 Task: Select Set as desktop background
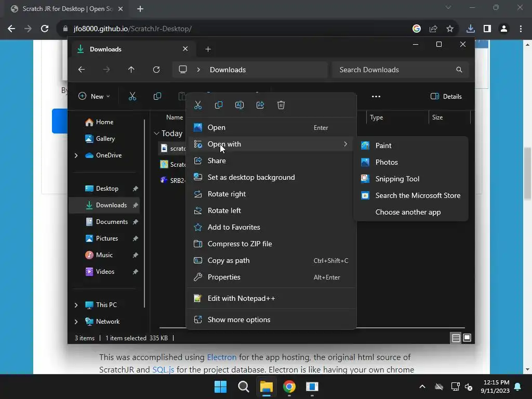(x=271, y=178)
